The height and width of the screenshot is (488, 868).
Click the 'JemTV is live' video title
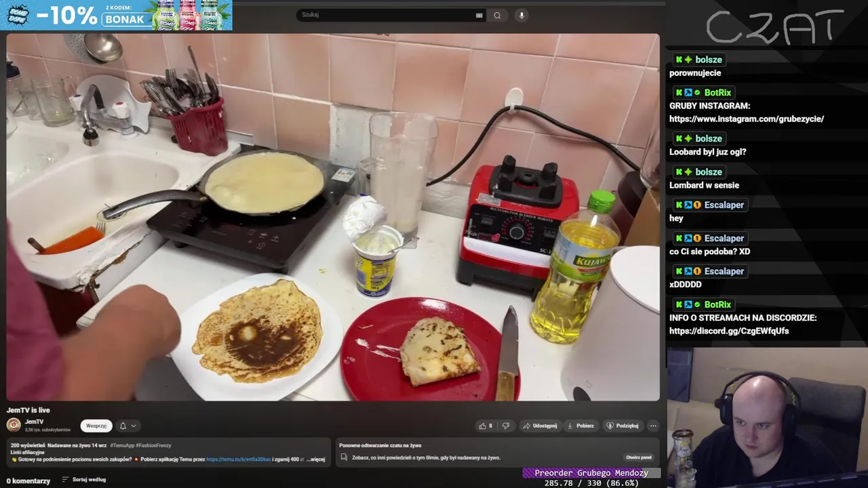28,410
